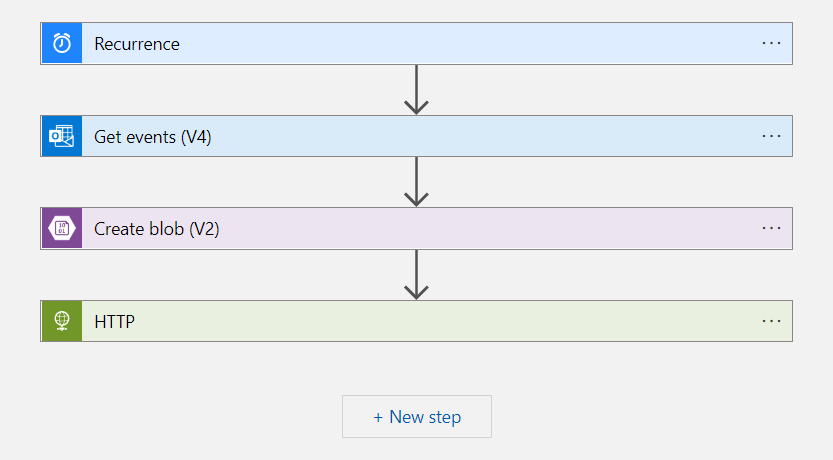833x460 pixels.
Task: Click the green HTTP globe icon
Action: point(62,321)
